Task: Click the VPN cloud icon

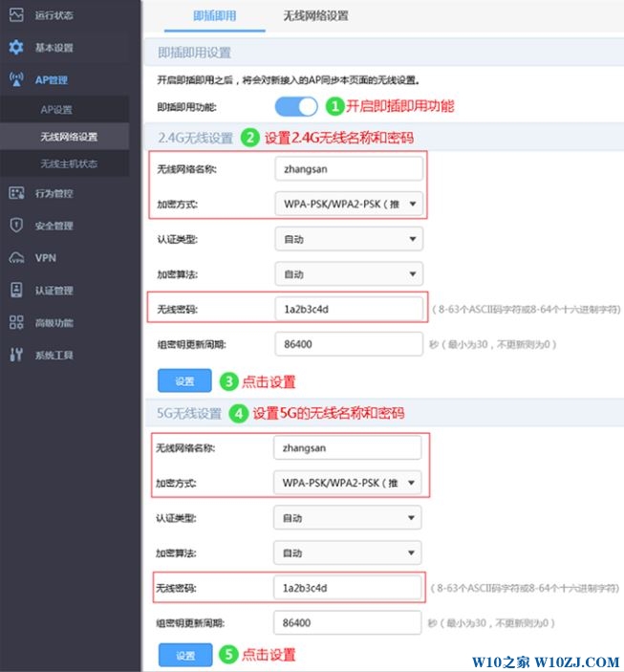Action: [x=16, y=257]
